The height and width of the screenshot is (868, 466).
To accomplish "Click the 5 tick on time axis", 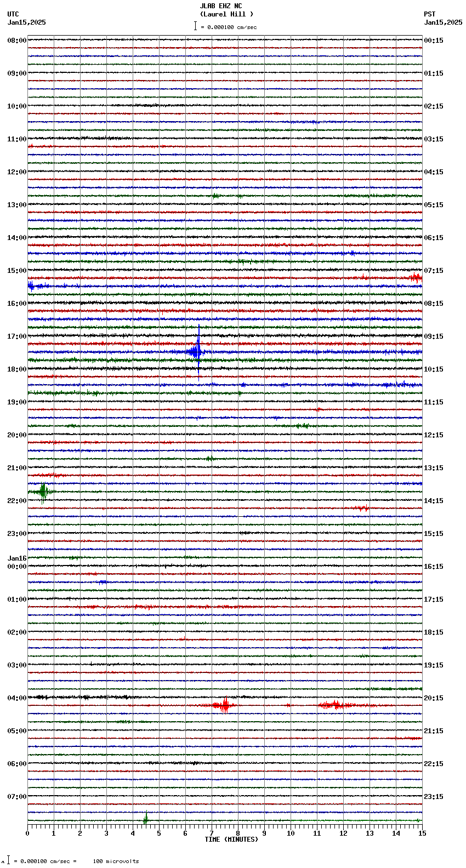I will [159, 833].
